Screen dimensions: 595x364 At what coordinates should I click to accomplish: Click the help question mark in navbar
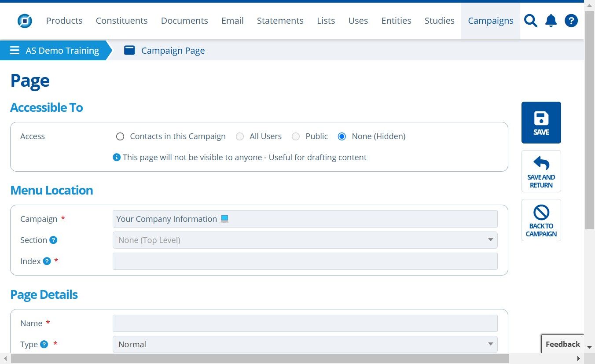pyautogui.click(x=571, y=21)
